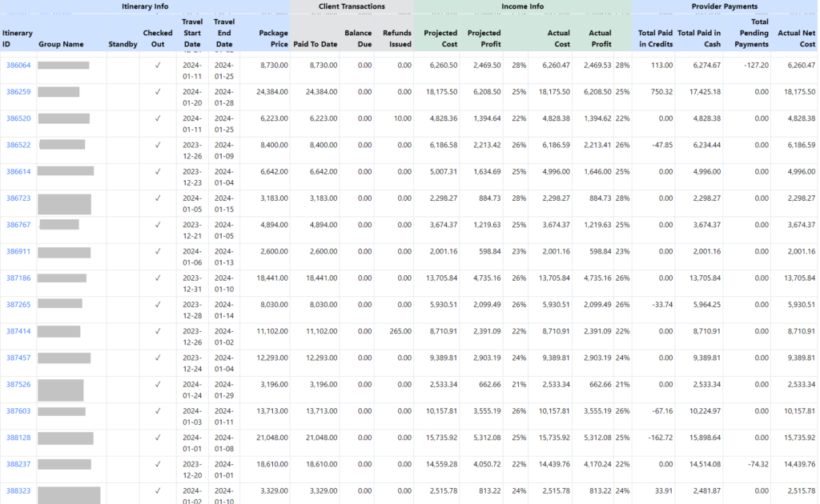
Task: Select the Total Paid in Cash header
Action: tap(699, 38)
